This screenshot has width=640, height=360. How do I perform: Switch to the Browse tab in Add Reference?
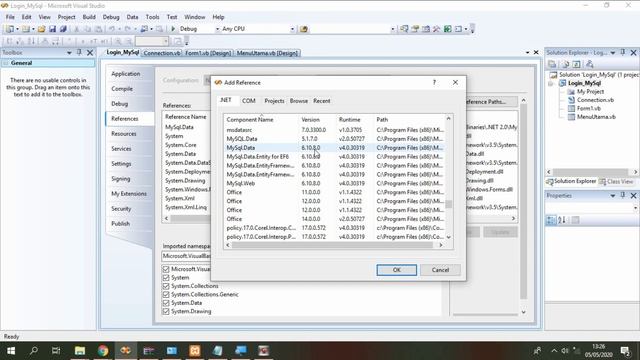[299, 101]
